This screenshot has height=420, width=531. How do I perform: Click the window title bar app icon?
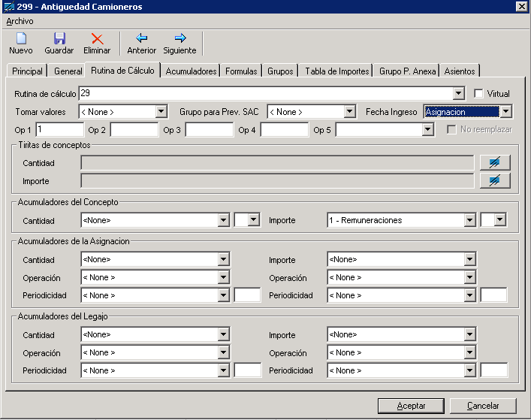tap(8, 7)
